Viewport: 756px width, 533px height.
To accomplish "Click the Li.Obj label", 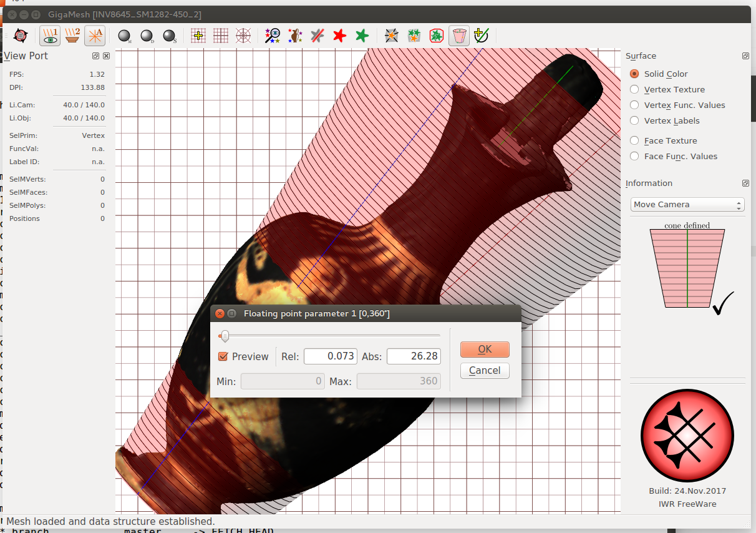I will coord(20,118).
